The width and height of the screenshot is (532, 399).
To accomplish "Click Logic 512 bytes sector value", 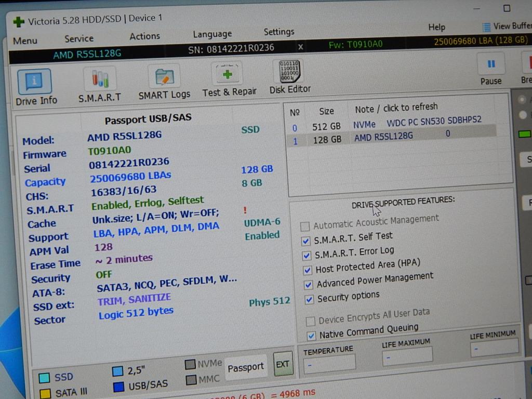I will click(136, 313).
